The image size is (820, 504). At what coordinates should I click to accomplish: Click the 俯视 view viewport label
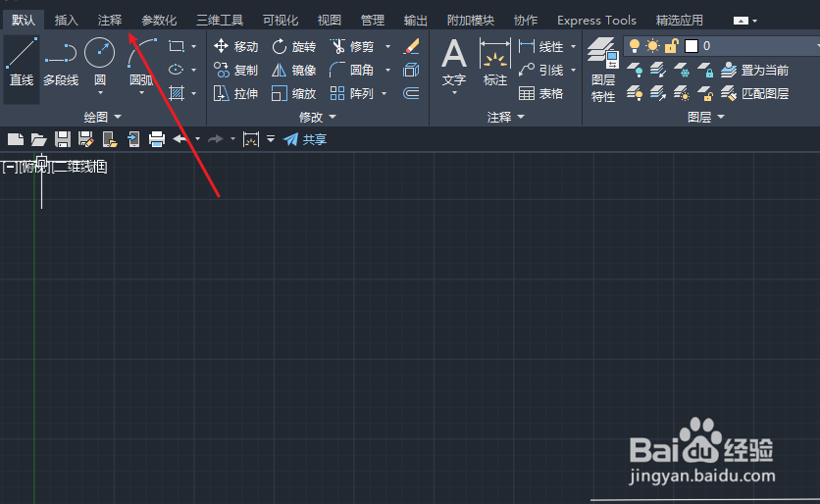click(x=33, y=167)
